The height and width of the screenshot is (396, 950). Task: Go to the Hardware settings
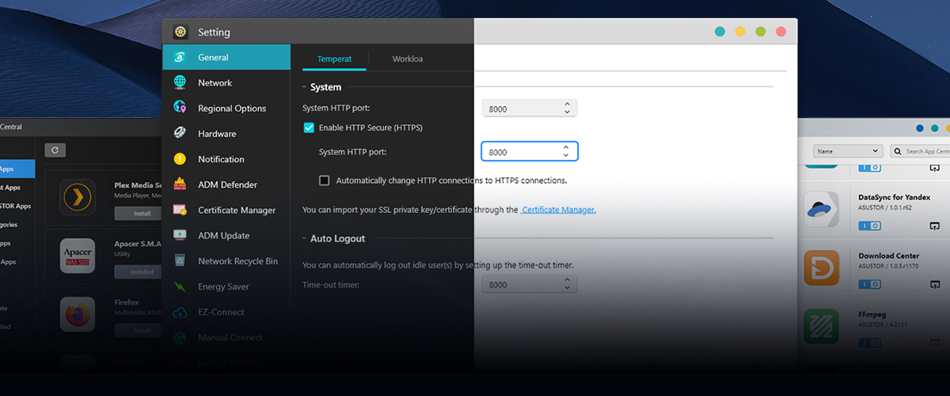[227, 134]
